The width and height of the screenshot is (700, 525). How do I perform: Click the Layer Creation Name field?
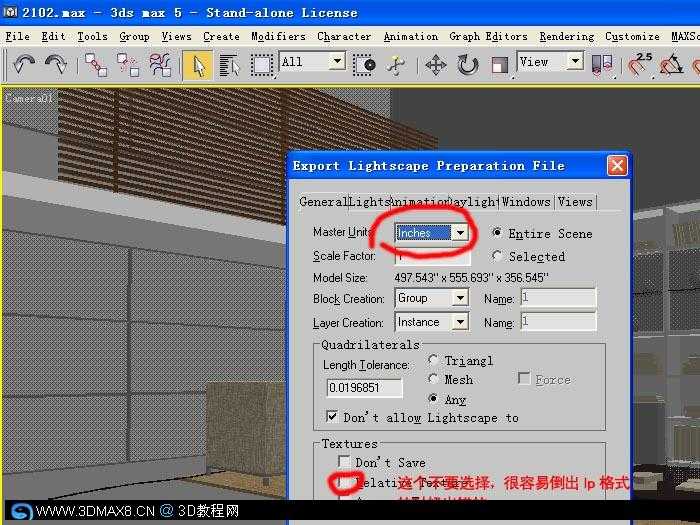click(x=558, y=322)
